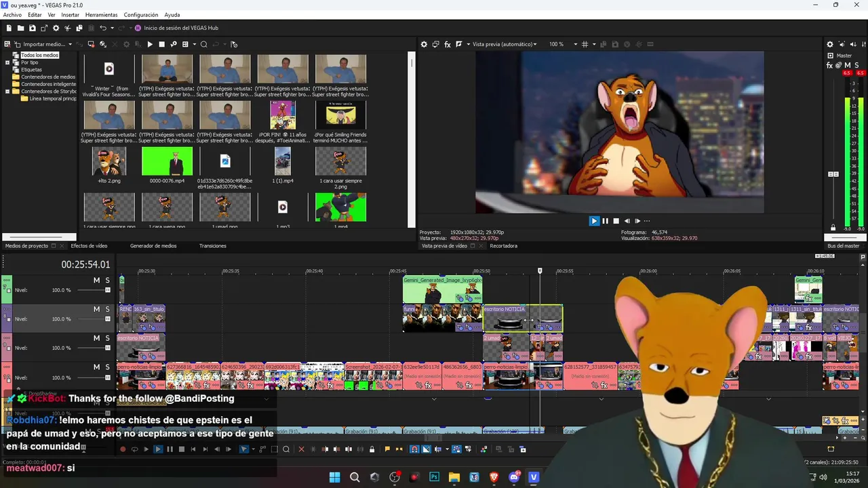Solo the first track with S
This screenshot has width=868, height=488.
pyautogui.click(x=107, y=280)
